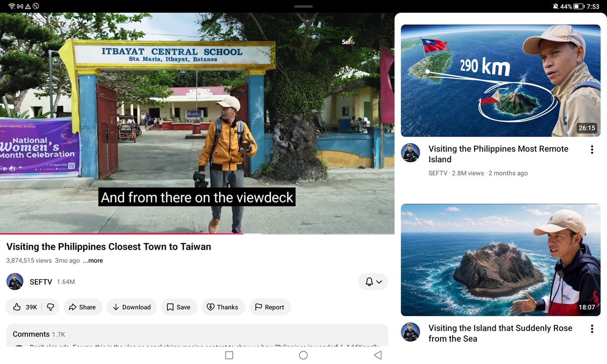Tap the SEFTV 2.8M views metadata line
607x364 pixels.
point(478,173)
